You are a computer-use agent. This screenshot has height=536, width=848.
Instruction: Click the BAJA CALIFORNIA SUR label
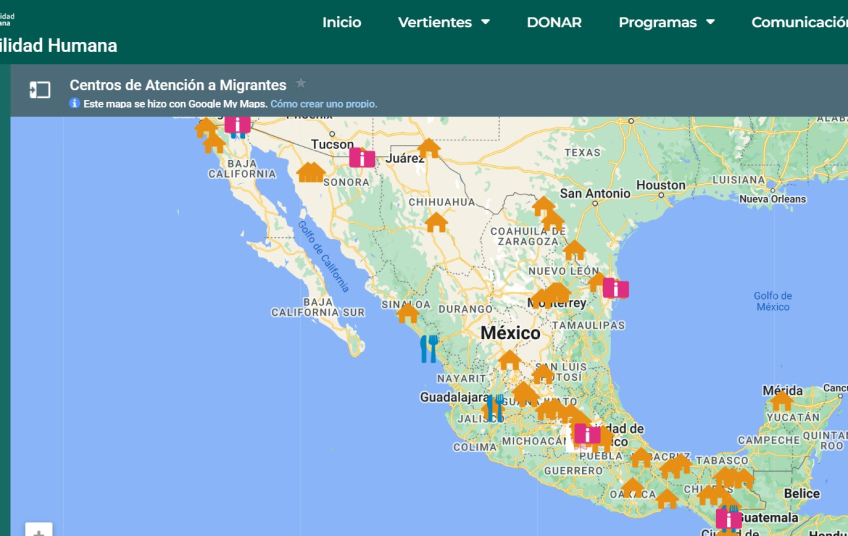[318, 307]
